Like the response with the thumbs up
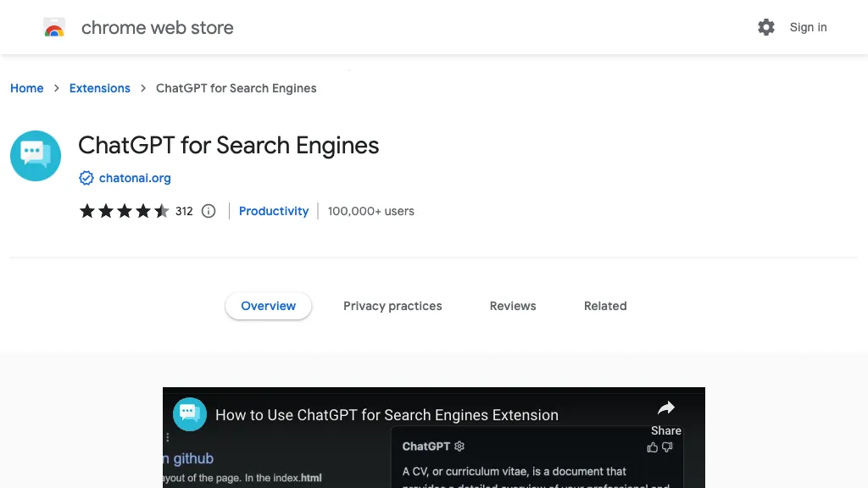This screenshot has height=488, width=868. click(653, 446)
